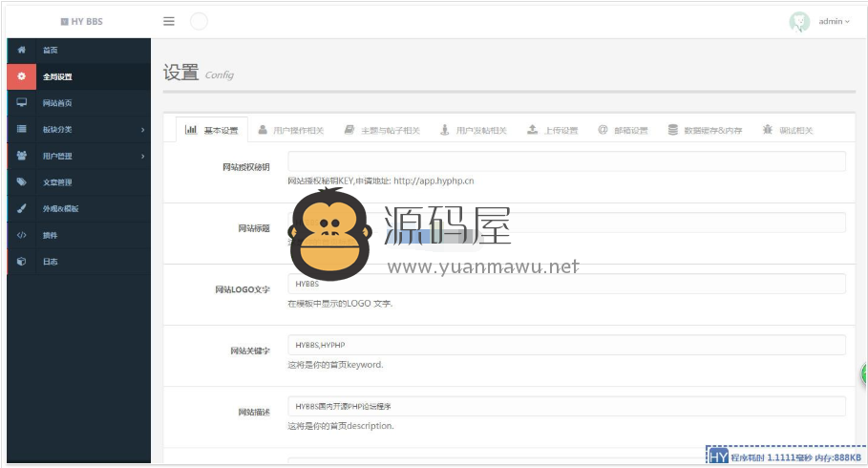Click the HY debug bar showing 内存:888KB
The height and width of the screenshot is (468, 868).
coord(786,456)
